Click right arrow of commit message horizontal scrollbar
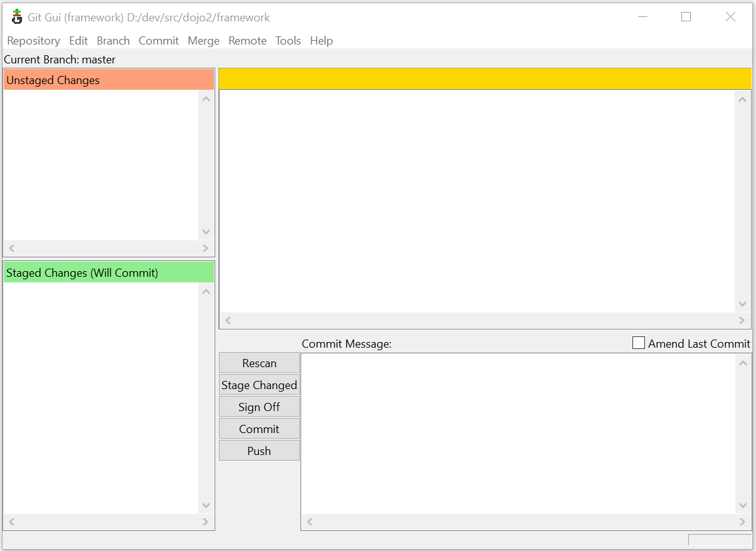This screenshot has height=551, width=756. pyautogui.click(x=743, y=522)
